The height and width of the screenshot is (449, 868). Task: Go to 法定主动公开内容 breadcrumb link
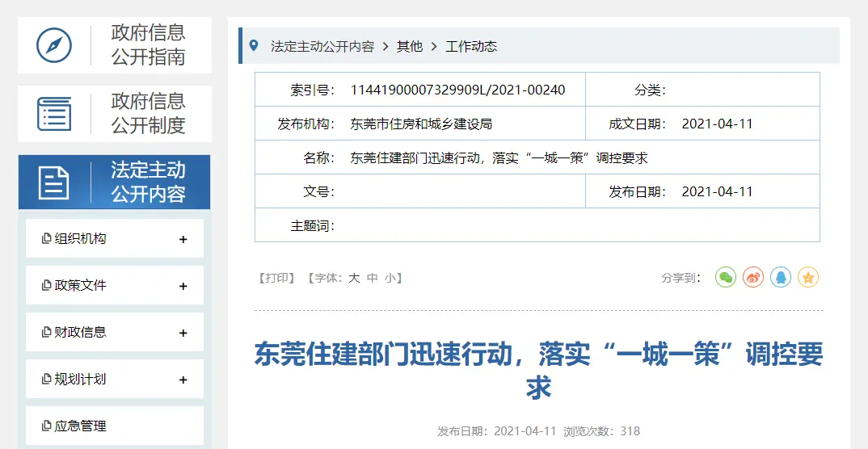click(322, 46)
